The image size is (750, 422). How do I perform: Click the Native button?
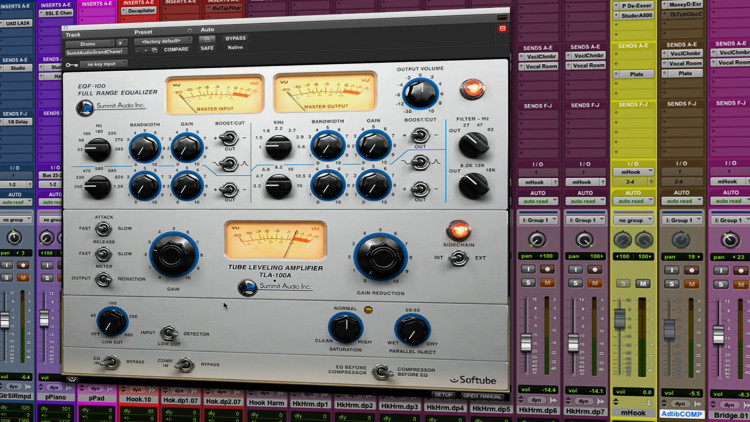(x=235, y=47)
